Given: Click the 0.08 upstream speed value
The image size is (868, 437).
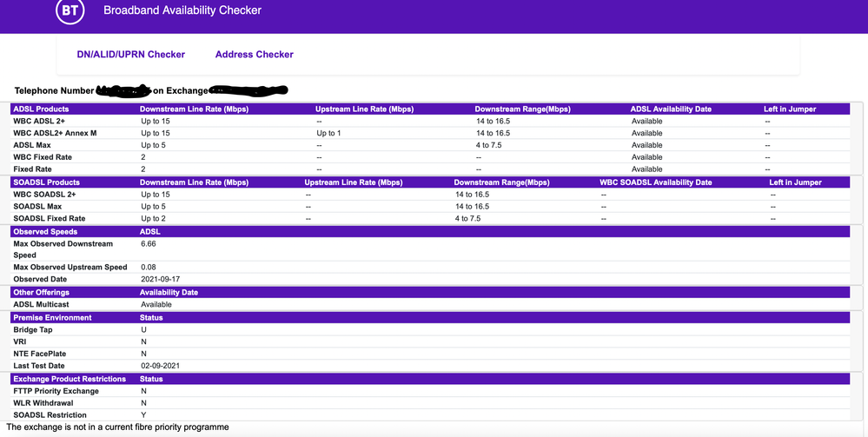Looking at the screenshot, I should pos(149,267).
